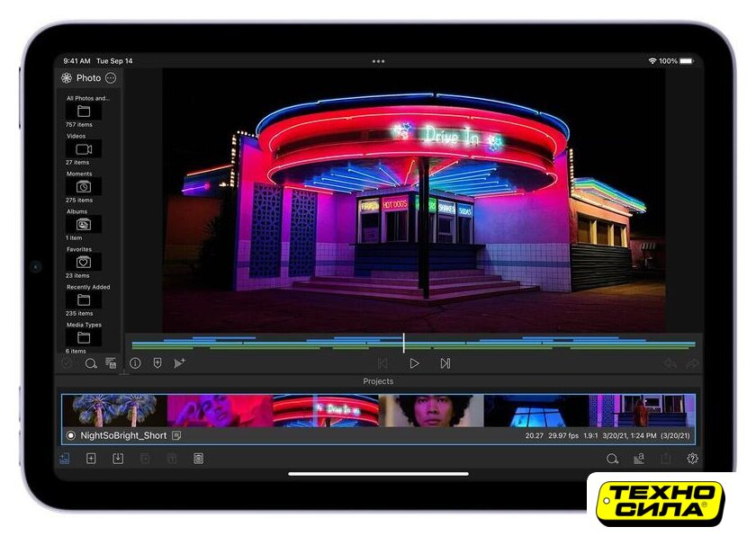Add a new project with plus icon
Screen dimensions: 756x536
(91, 459)
